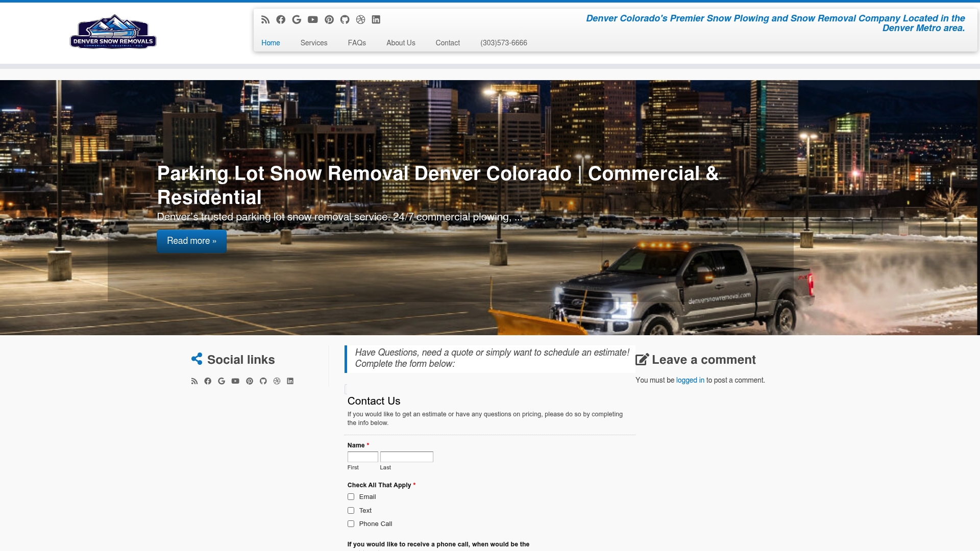
Task: Click LinkedIn icon under Social links
Action: (x=290, y=381)
